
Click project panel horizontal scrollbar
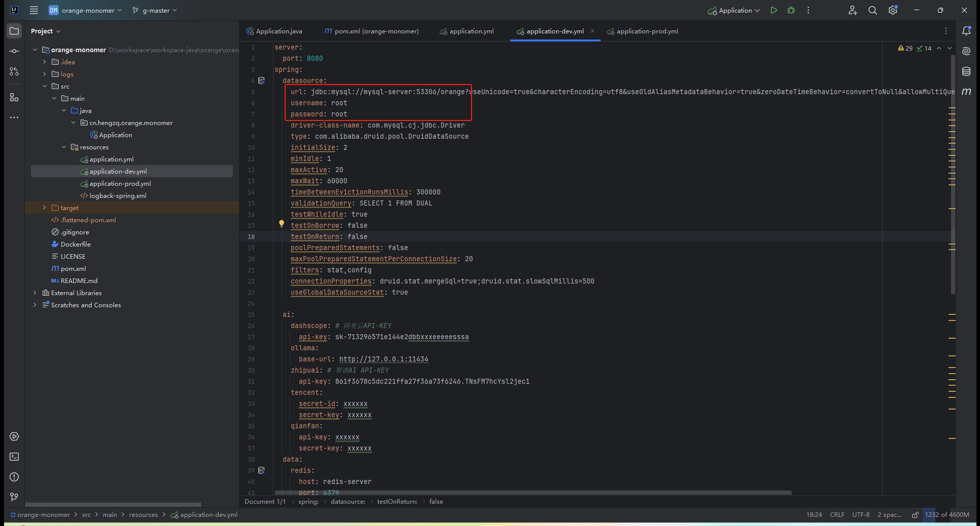pos(113,504)
